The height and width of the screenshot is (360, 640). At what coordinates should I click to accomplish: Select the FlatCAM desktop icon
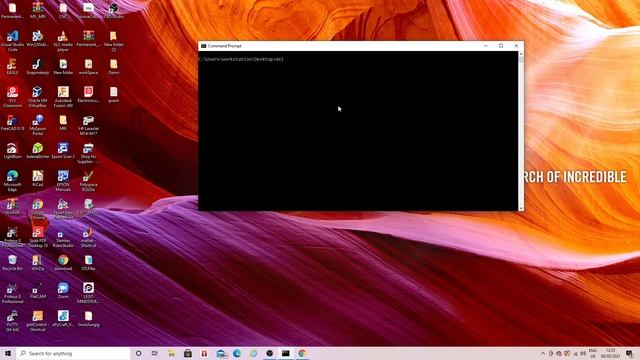tap(38, 291)
